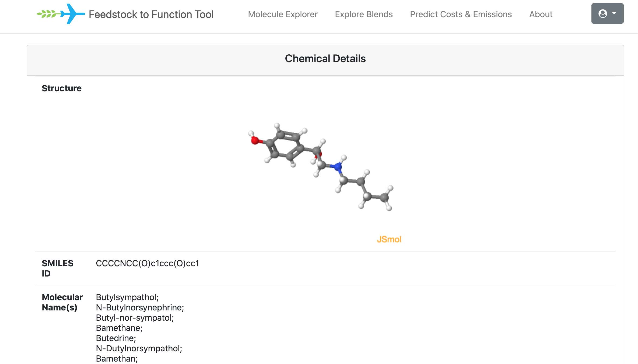This screenshot has width=638, height=364.
Task: Go to Explore Blends
Action: pos(364,14)
